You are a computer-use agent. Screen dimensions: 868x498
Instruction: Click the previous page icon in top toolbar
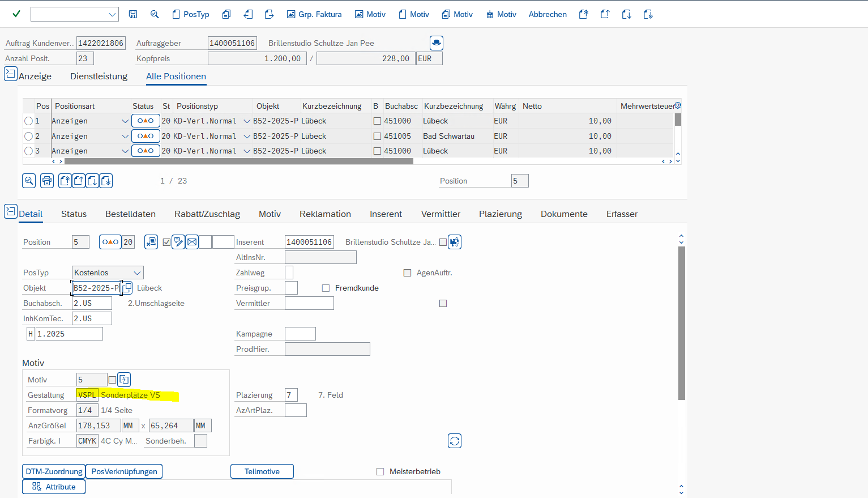(605, 14)
